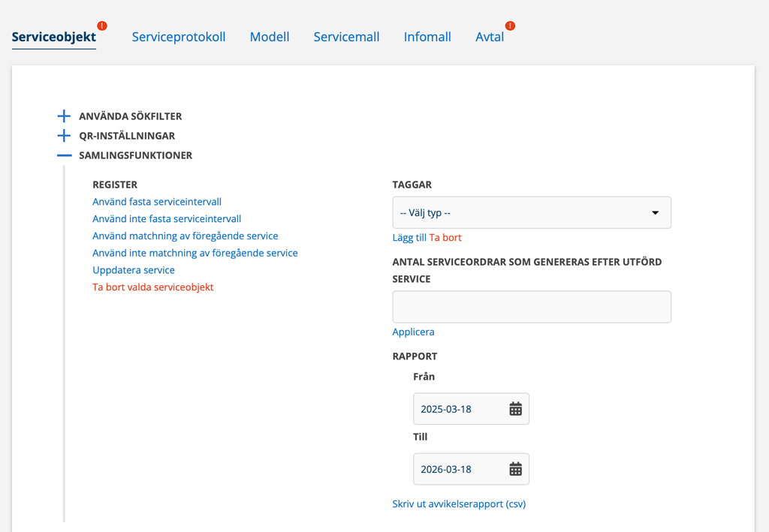Click Använd fasta serviceintervall link

(157, 202)
